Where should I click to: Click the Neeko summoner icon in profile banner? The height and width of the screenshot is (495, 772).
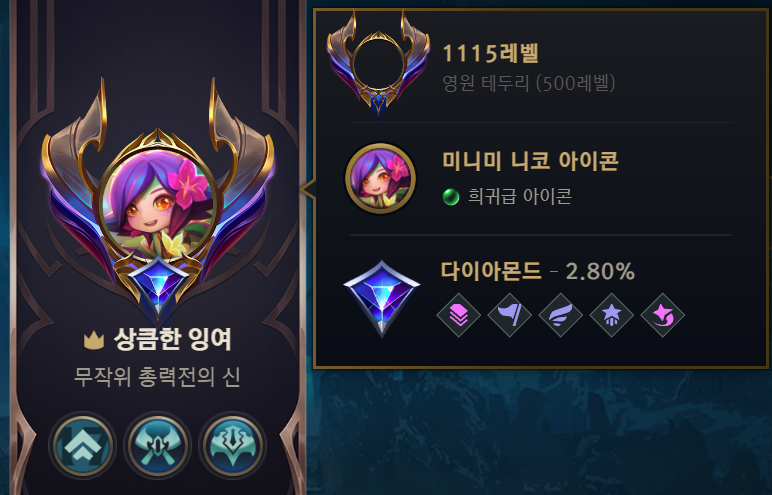coord(158,202)
